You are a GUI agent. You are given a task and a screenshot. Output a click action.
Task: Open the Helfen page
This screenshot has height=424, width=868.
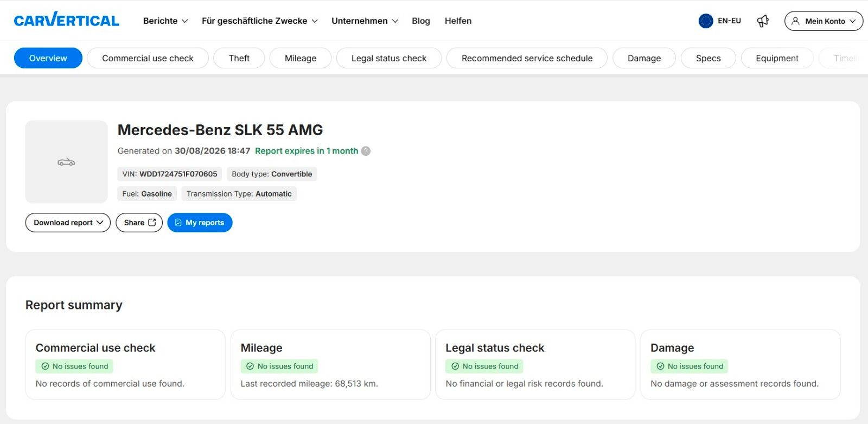458,21
